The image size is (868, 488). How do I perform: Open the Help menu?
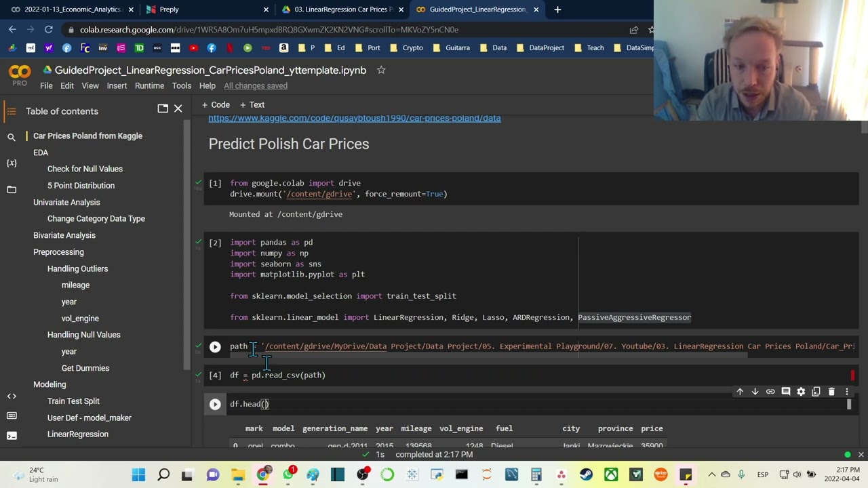[207, 86]
